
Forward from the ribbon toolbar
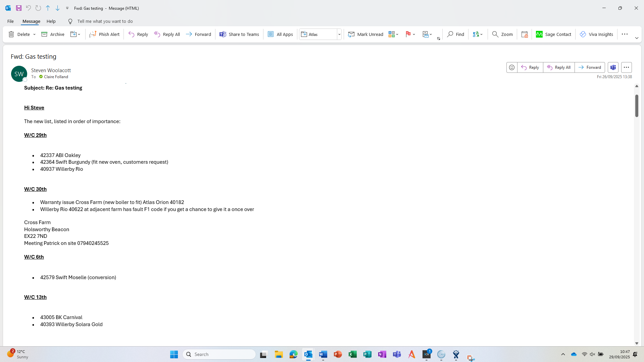tap(198, 34)
